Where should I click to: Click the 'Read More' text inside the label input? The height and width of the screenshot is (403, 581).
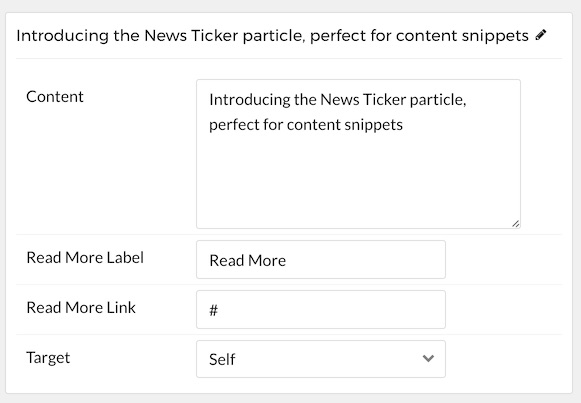tap(248, 260)
